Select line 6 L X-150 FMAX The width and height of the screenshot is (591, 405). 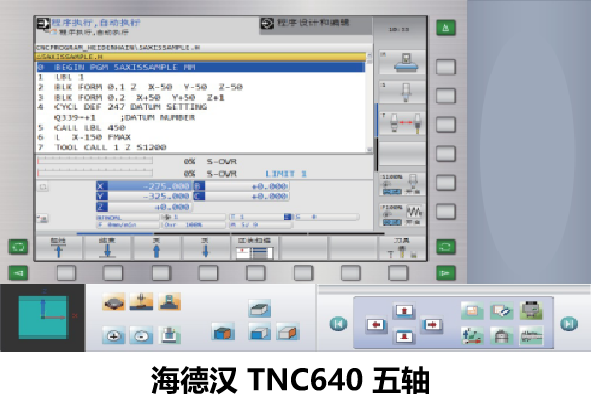[201, 138]
